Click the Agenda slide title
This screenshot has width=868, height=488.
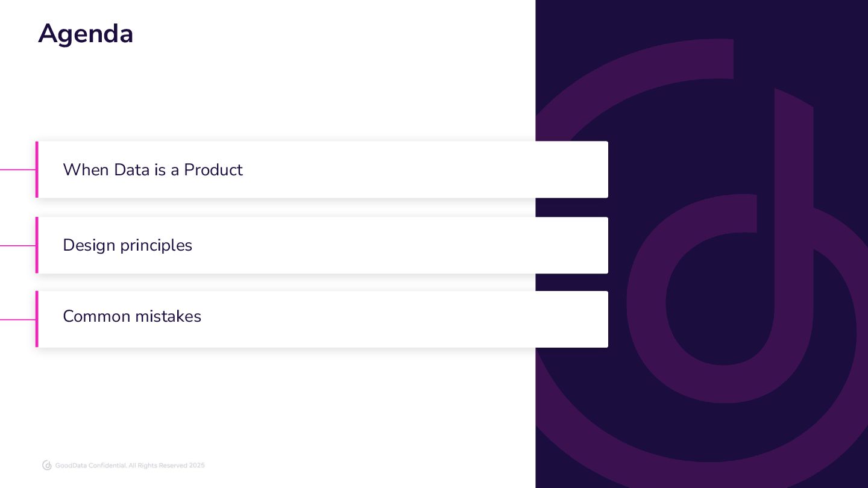86,34
